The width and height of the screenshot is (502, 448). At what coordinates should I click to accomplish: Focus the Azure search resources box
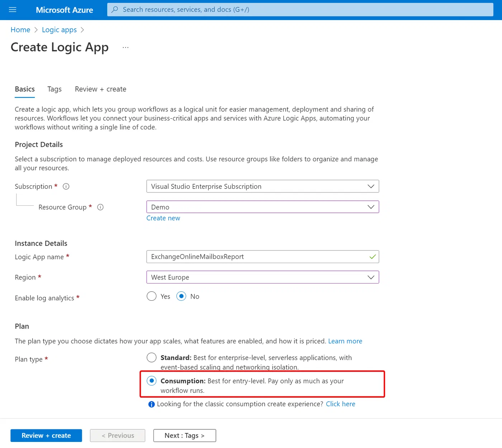[x=300, y=10]
